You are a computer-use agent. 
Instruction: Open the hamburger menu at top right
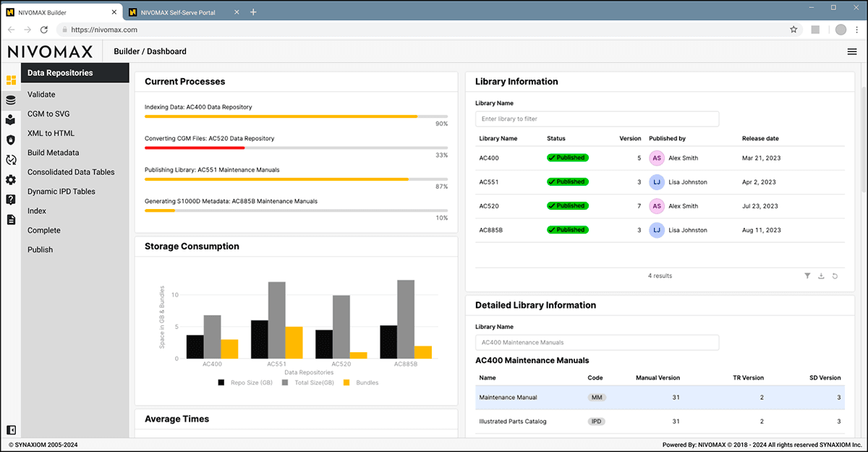(851, 51)
